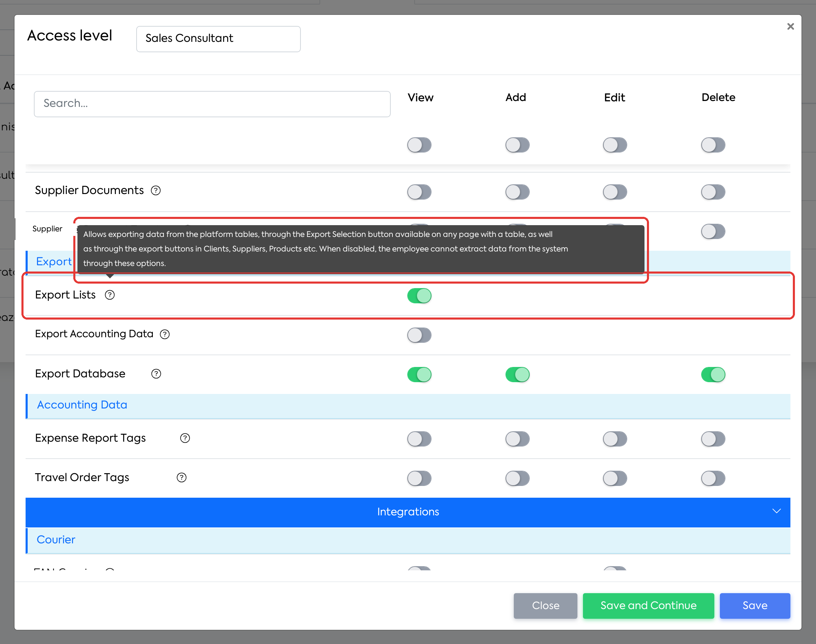Close the Access level dialog with the X
Image resolution: width=816 pixels, height=644 pixels.
click(790, 26)
